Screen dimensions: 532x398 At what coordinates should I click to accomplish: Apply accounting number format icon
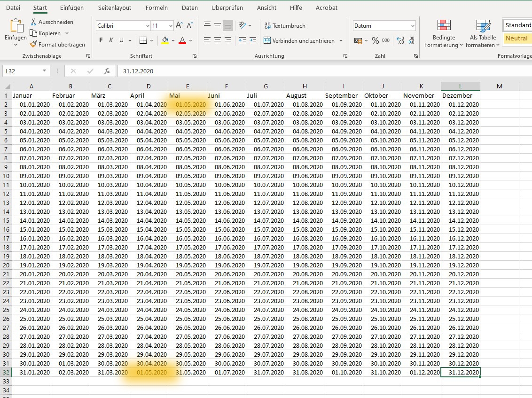[358, 41]
